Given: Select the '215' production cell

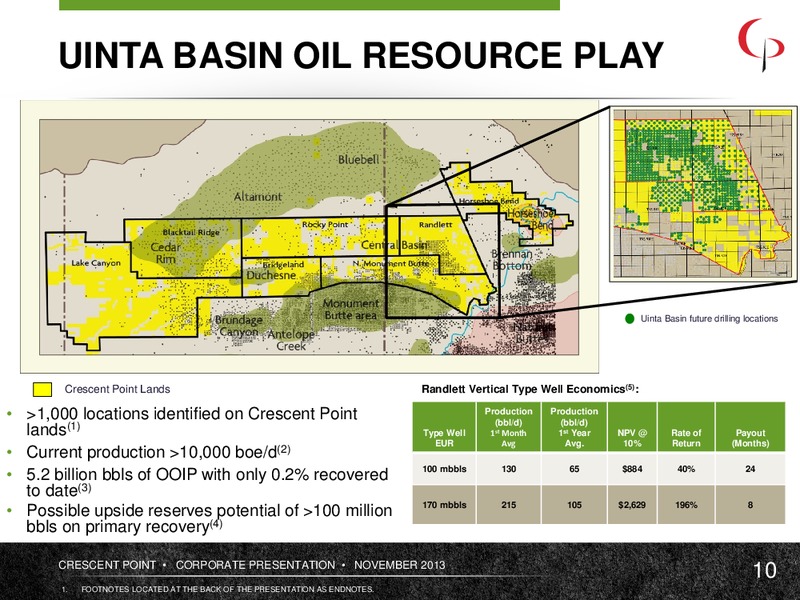Looking at the screenshot, I should pos(508,505).
